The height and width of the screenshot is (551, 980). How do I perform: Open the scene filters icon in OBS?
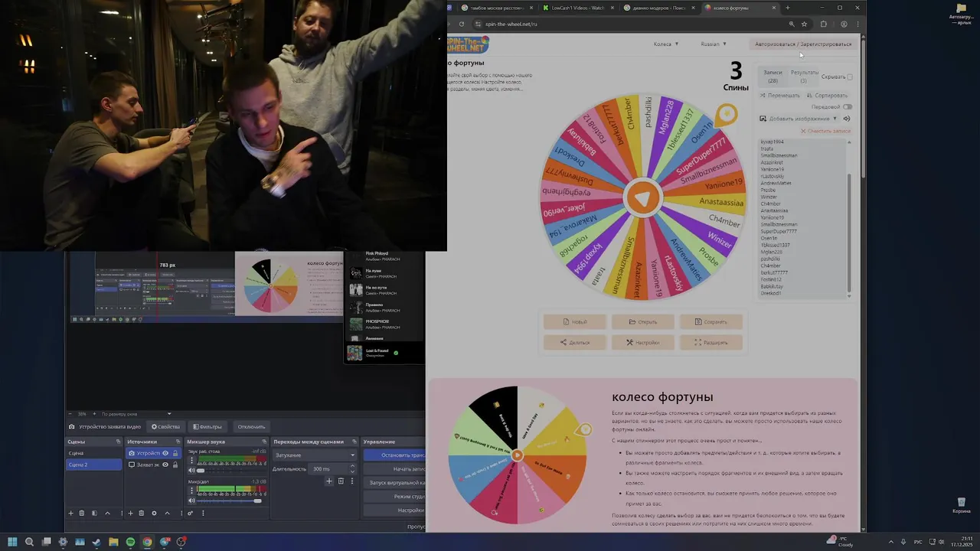[94, 514]
